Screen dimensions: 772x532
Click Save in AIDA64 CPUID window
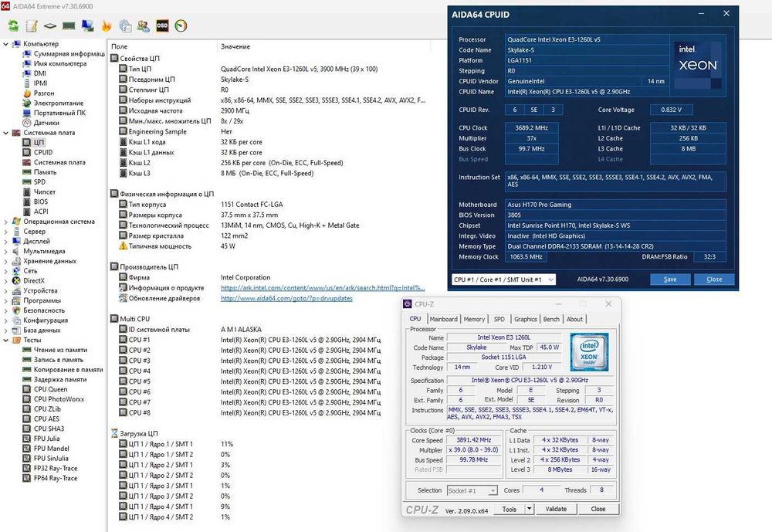(x=670, y=280)
